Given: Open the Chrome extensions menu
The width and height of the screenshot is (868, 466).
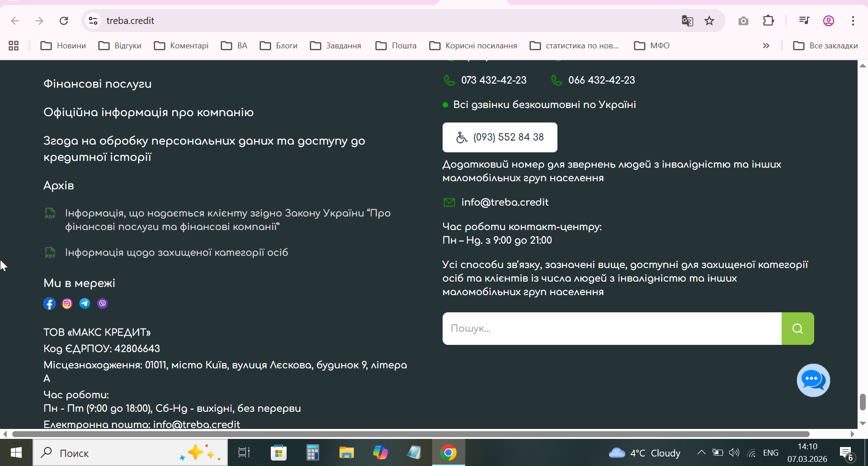Looking at the screenshot, I should click(768, 21).
